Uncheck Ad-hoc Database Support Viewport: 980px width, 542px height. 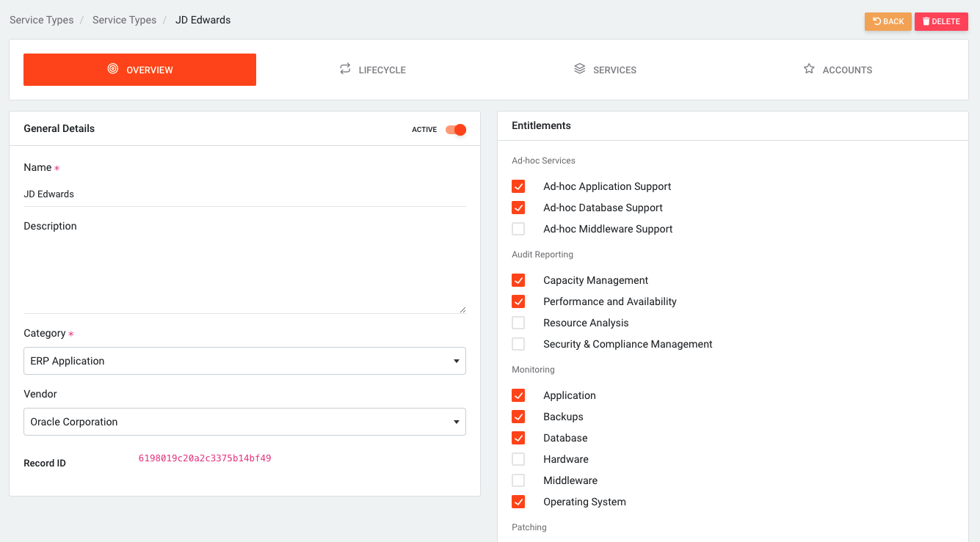click(x=518, y=208)
